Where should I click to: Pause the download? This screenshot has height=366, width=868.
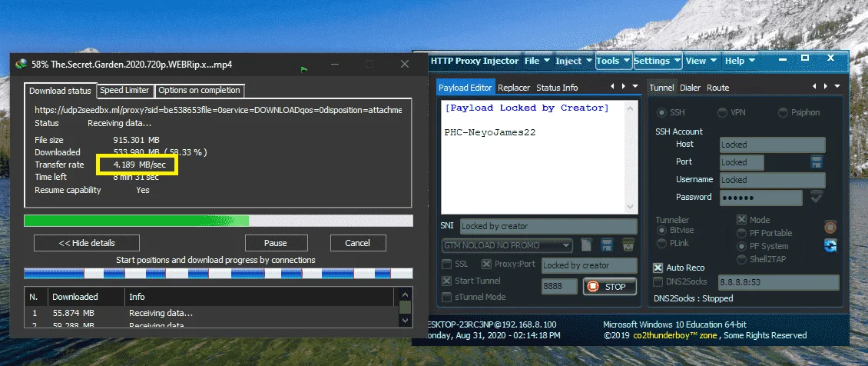tap(275, 242)
